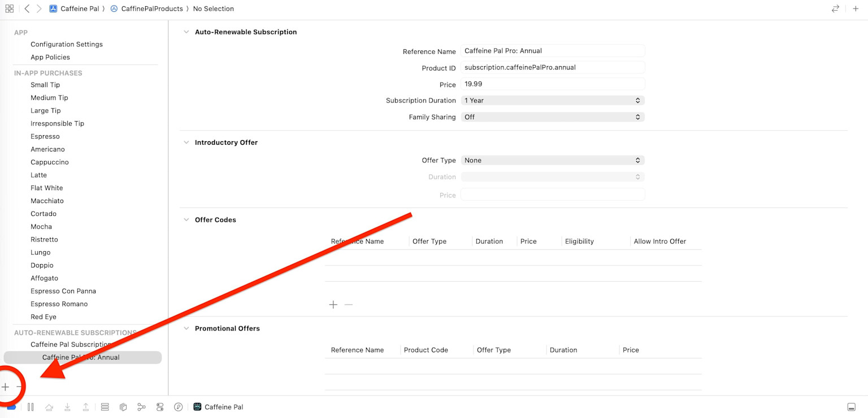Open the related items grid menu
Screen dimensions: 868x418
click(x=9, y=8)
